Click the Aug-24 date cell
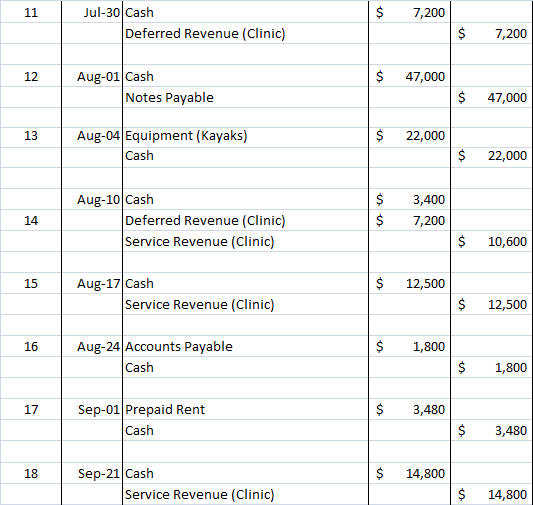Screen dimensions: 533x505 click(x=92, y=346)
